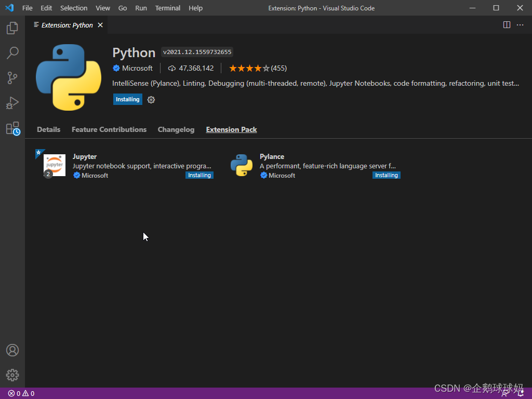
Task: Click the Split Editor icon in the title area
Action: pyautogui.click(x=507, y=24)
